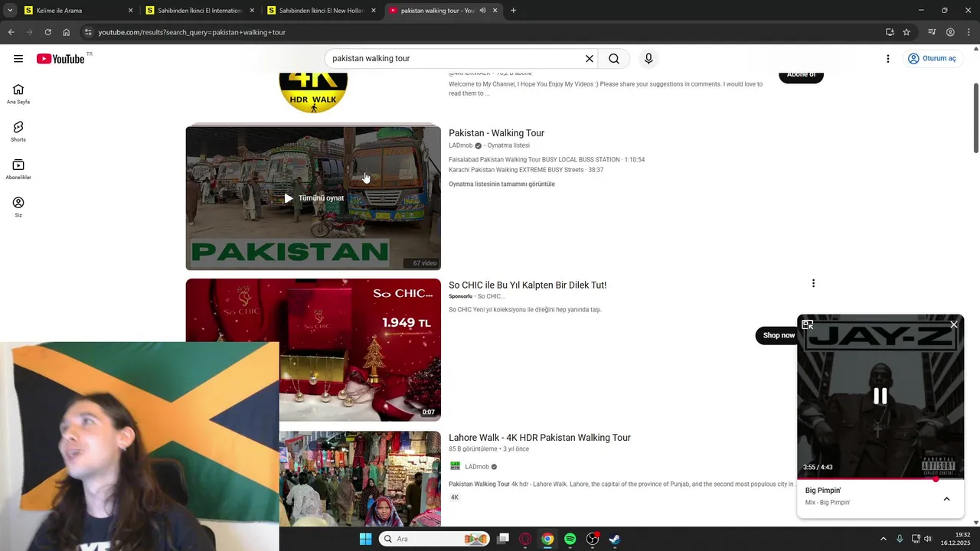
Task: Switch to the Kelime ile Arama tab
Action: (x=78, y=11)
